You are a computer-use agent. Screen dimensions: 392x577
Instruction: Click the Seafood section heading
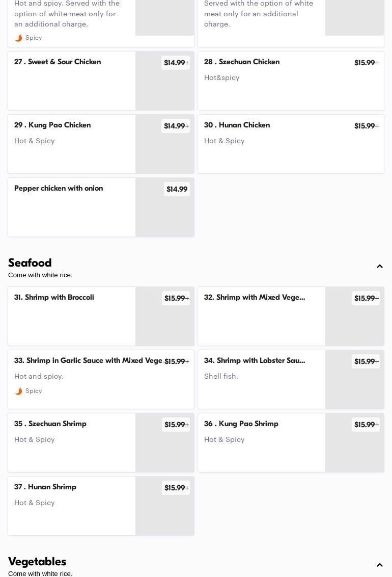point(30,263)
